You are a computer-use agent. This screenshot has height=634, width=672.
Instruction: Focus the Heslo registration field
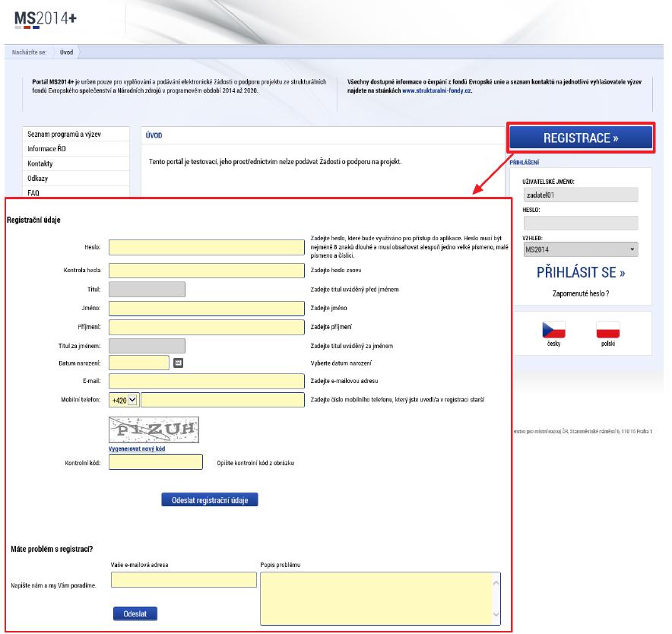point(207,247)
